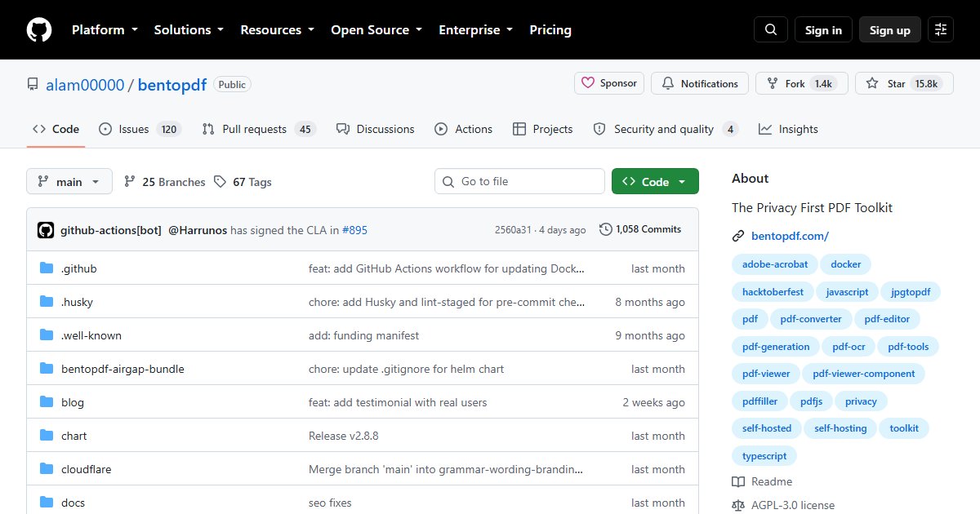Open the alam00000 owner link
980x514 pixels.
(85, 85)
